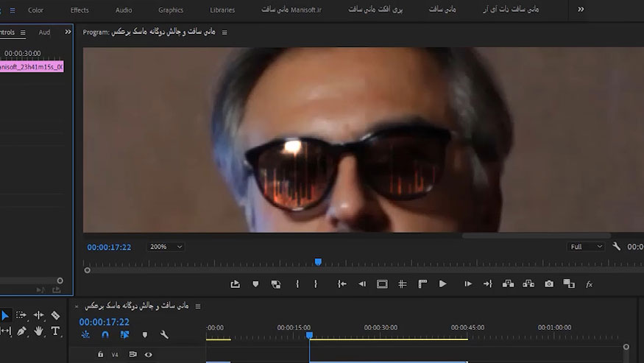The image size is (644, 363).
Task: Click the Program monitor zoom scroll handle
Action: pos(87,270)
